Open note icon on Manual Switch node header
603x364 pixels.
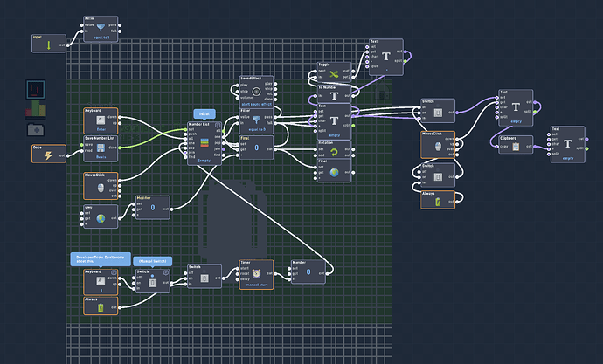coord(166,272)
